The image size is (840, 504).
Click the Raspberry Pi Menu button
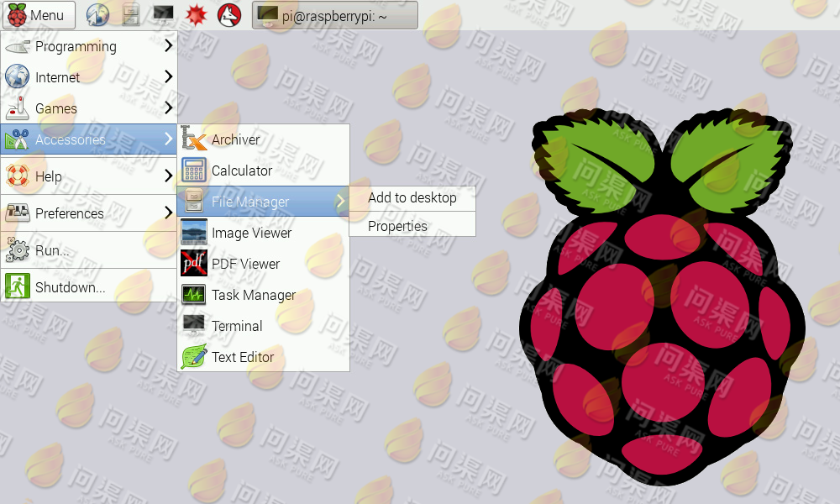(39, 15)
